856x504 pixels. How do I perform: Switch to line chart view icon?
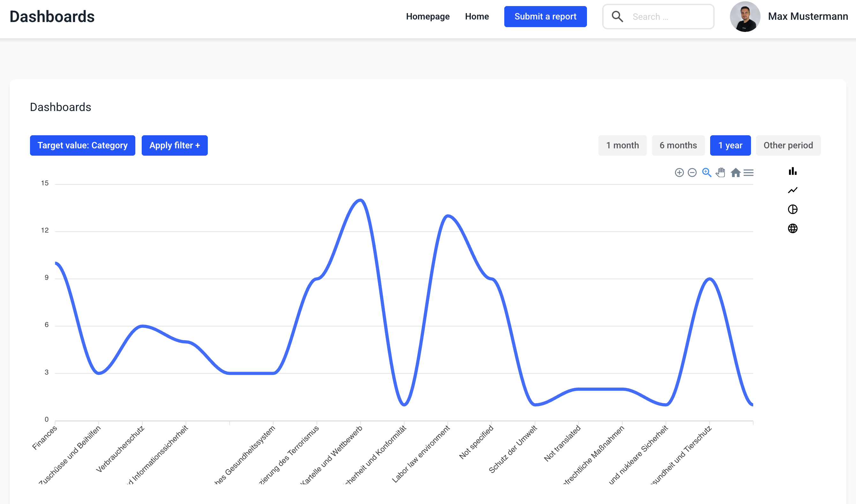(792, 190)
